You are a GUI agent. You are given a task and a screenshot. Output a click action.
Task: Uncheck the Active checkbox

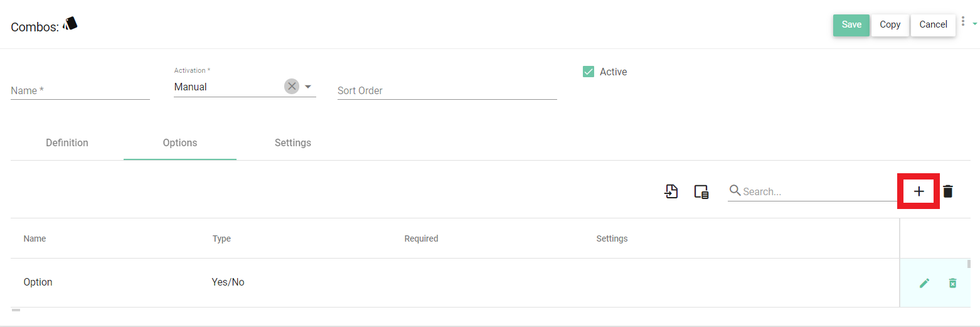tap(589, 72)
